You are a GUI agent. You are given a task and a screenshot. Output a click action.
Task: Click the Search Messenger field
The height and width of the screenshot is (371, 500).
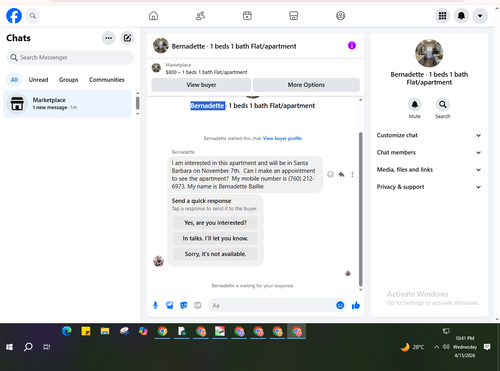[70, 57]
